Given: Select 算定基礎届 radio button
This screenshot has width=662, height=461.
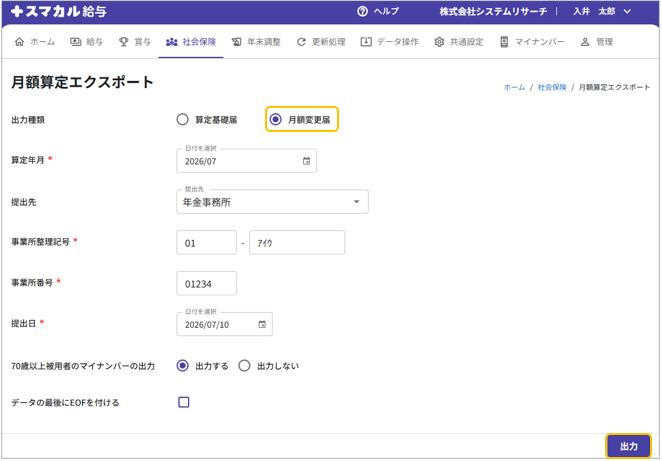Looking at the screenshot, I should (x=182, y=119).
